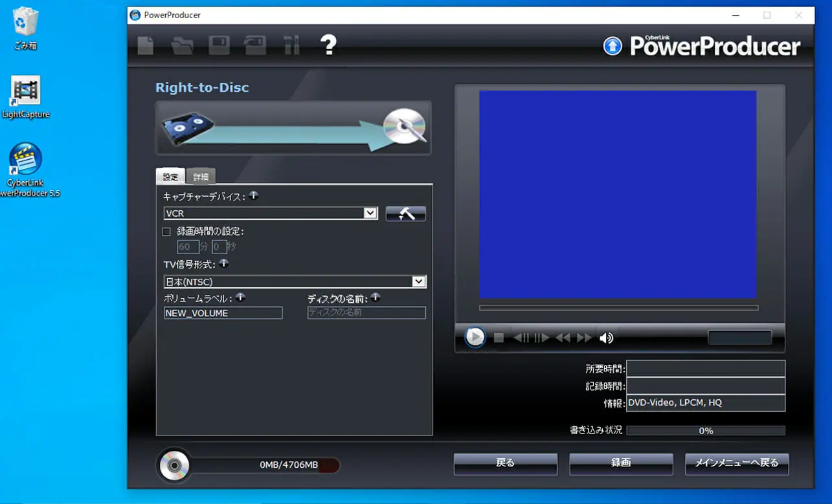Click the minutes field showing 60

188,247
